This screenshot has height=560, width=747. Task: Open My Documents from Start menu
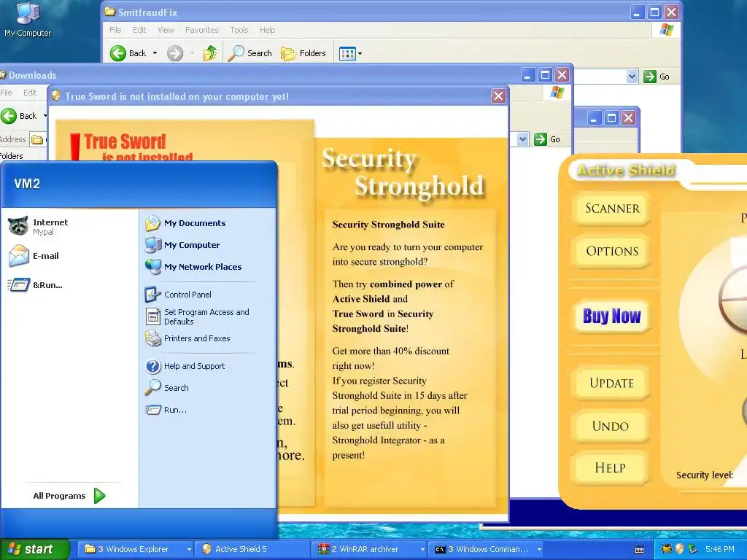click(x=185, y=223)
